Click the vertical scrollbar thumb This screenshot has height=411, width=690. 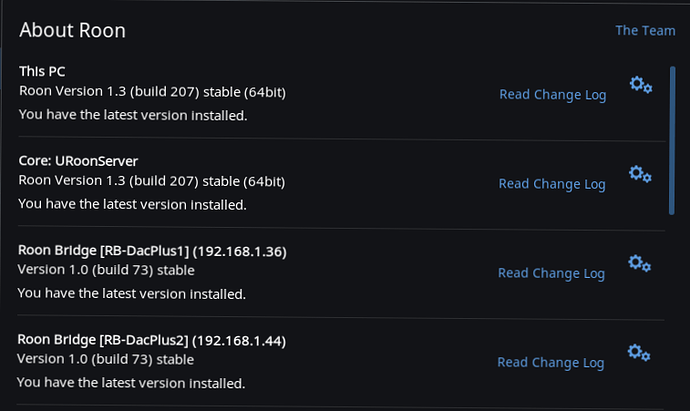point(672,140)
